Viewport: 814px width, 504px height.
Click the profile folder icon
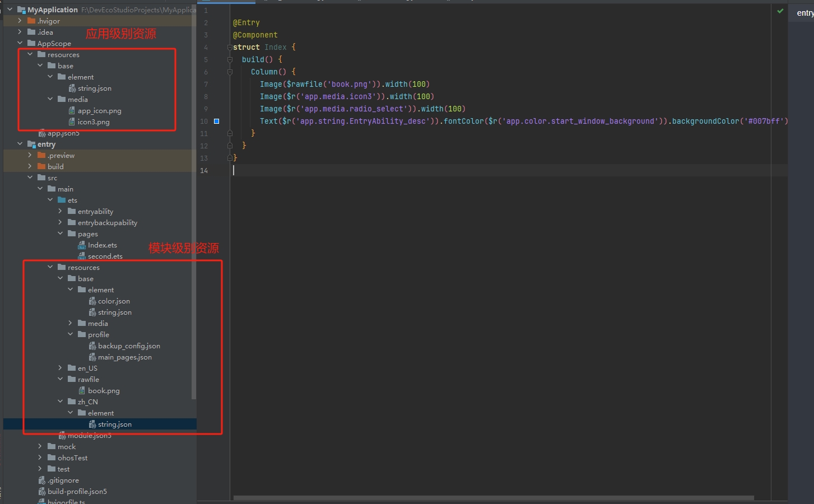[x=82, y=334]
